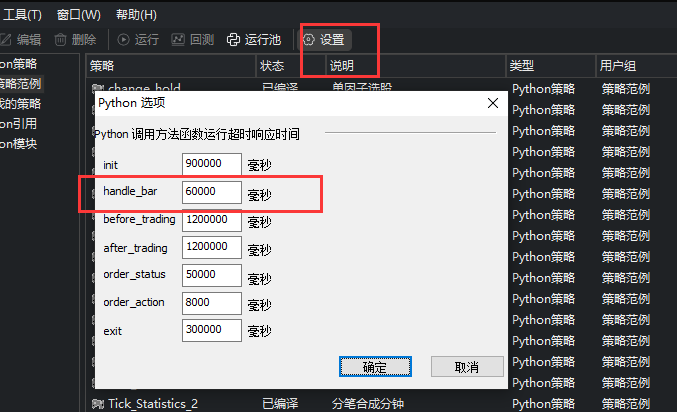
Task: Click the handle_bar label in dialog
Action: [130, 191]
